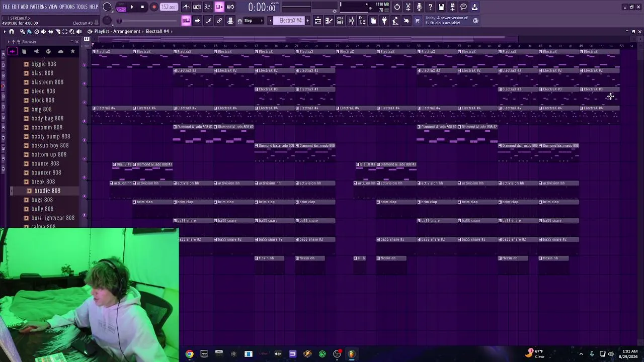Select the Mute tool in playlist toolbar

pyautogui.click(x=43, y=32)
